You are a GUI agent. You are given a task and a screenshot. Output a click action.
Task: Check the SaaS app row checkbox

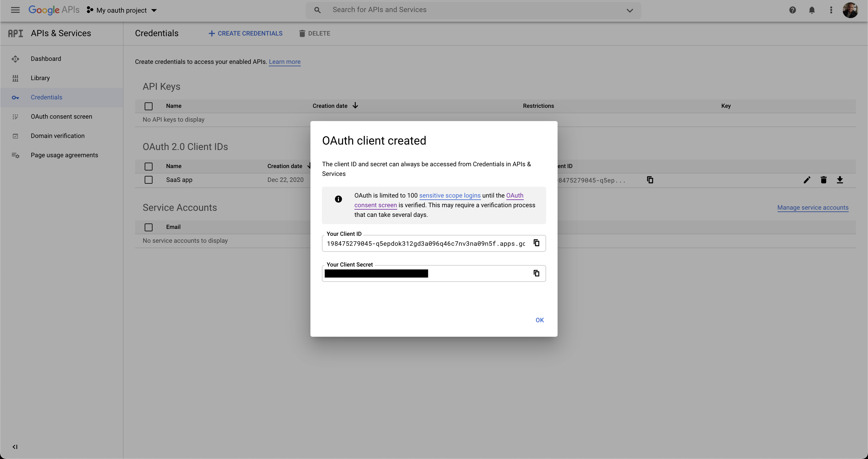(148, 180)
